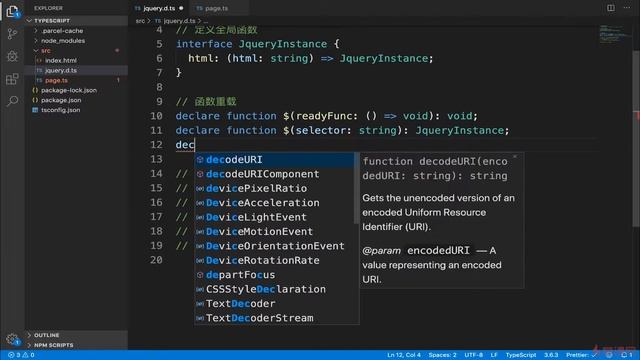This screenshot has width=640, height=360.
Task: Change indentation via Spaces: 2
Action: click(x=442, y=355)
